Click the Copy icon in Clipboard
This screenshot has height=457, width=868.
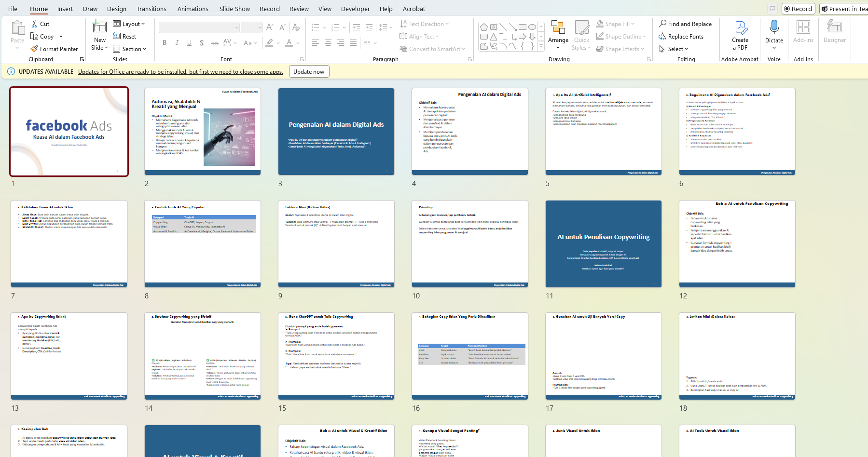(34, 36)
